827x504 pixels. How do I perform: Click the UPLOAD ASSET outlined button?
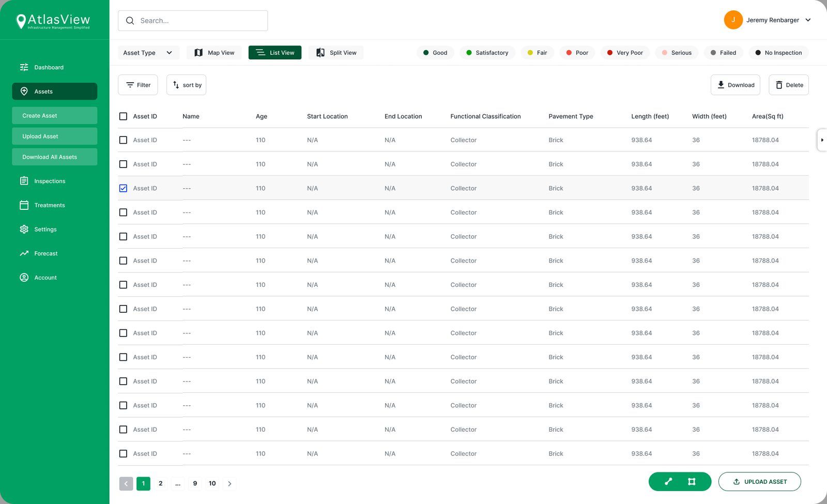pos(760,482)
